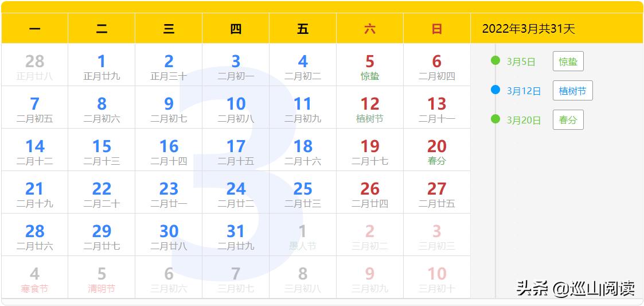Click the 2022年3月共31天 header text
The width and height of the screenshot is (644, 306).
[529, 29]
